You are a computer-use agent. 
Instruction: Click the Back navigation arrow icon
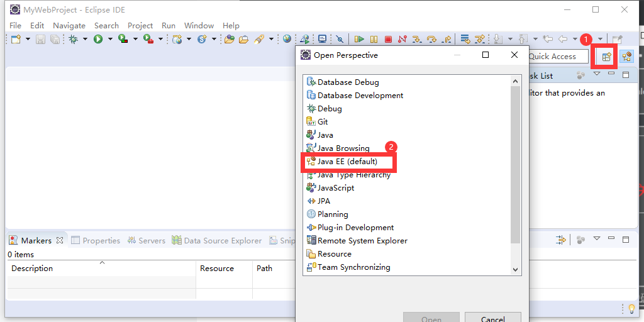point(563,39)
